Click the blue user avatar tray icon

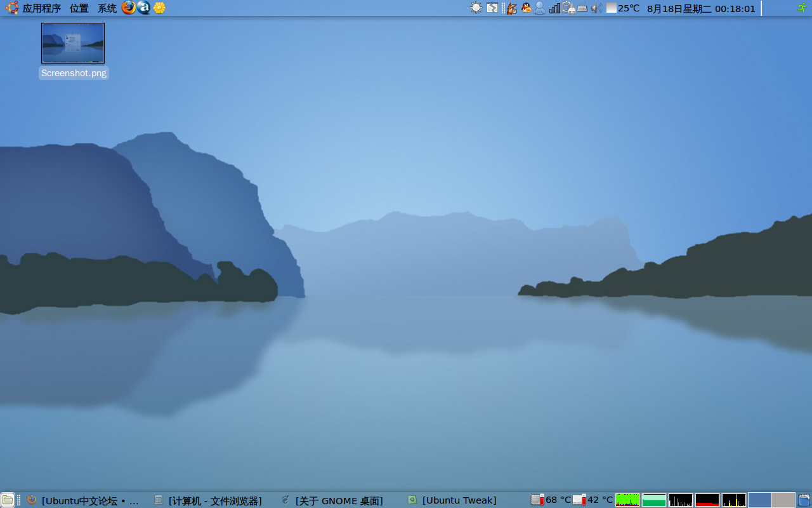point(540,8)
